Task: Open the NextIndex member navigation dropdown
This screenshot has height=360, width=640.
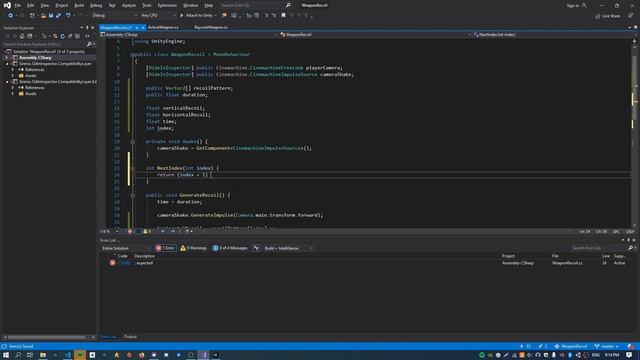Action: [551, 35]
